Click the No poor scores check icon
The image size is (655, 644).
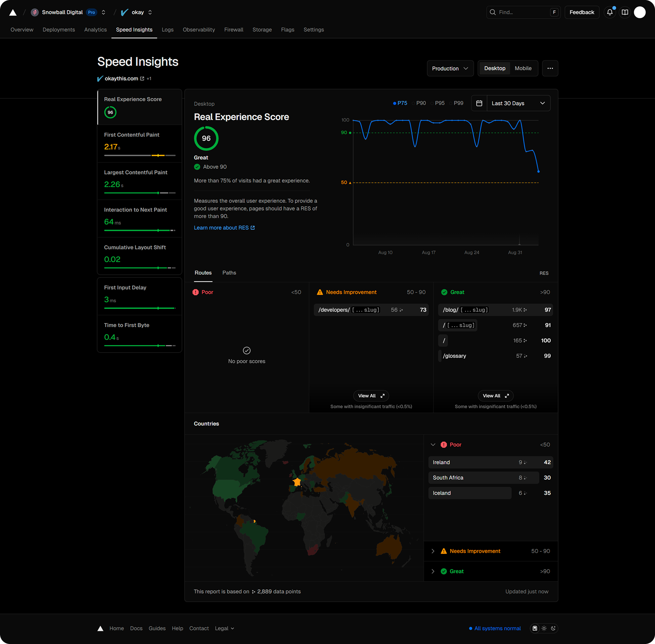pyautogui.click(x=247, y=350)
